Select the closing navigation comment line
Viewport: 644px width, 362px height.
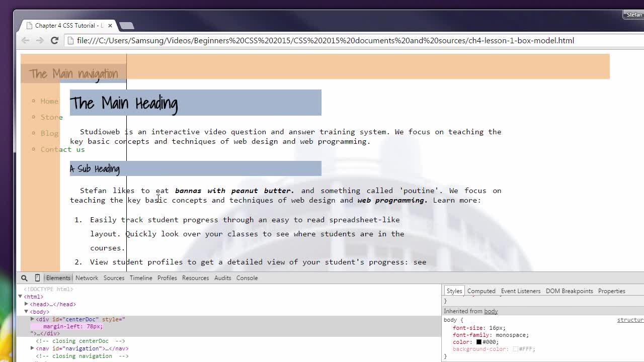[x=82, y=356]
